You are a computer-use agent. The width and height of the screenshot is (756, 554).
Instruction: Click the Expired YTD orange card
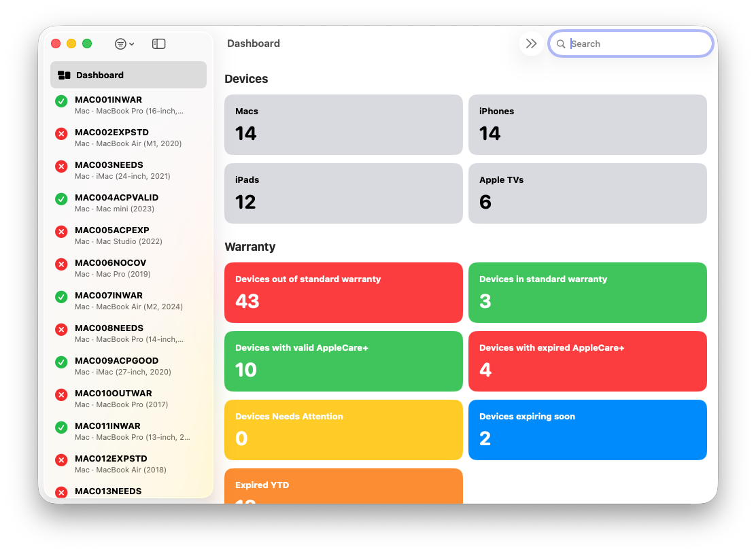(x=343, y=486)
